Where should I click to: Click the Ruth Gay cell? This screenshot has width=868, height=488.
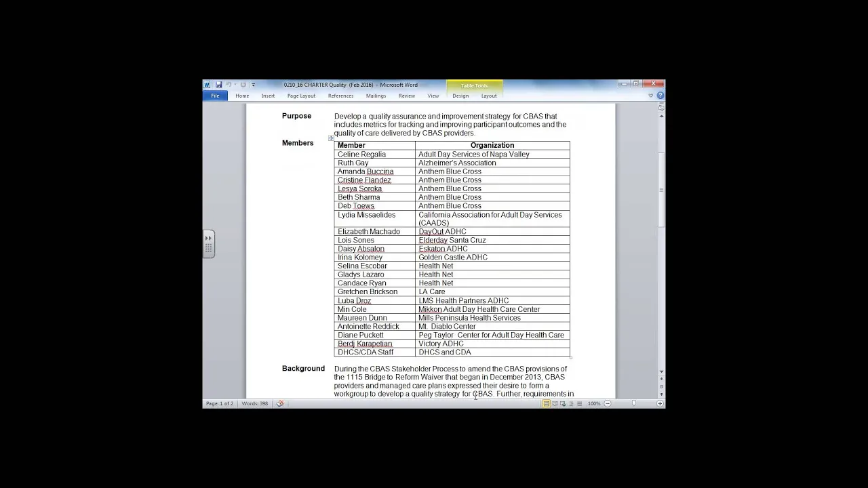point(375,163)
